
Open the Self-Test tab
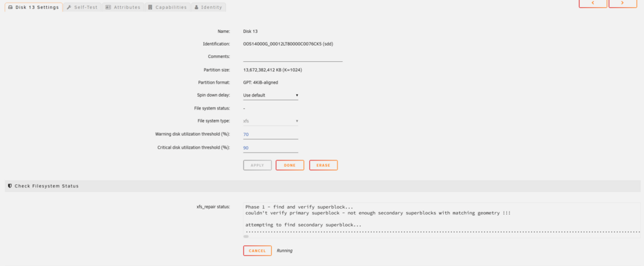pos(82,7)
